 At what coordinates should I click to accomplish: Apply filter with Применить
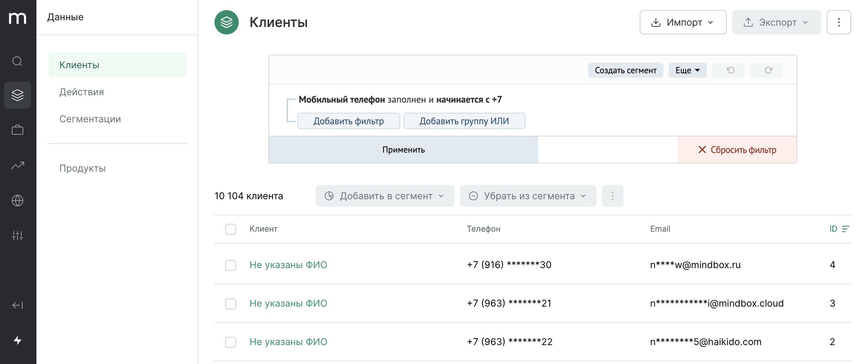pos(403,150)
